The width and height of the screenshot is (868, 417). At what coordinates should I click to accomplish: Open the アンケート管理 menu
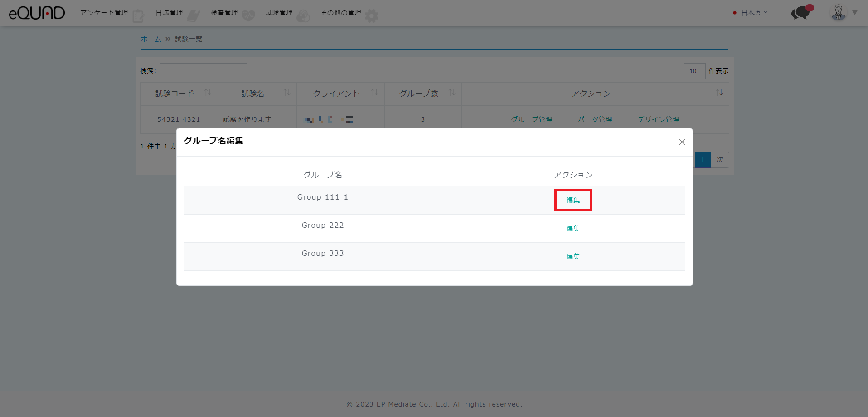(x=104, y=13)
